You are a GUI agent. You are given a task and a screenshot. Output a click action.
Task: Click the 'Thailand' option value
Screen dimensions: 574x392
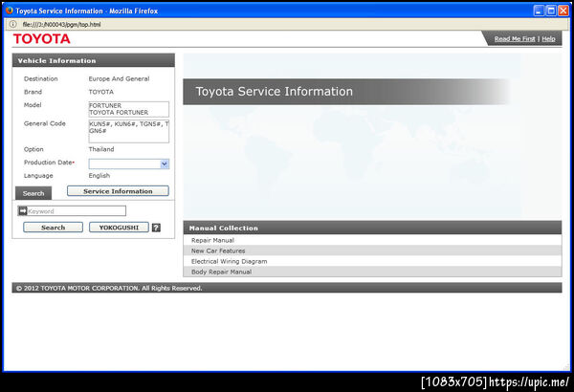[101, 149]
